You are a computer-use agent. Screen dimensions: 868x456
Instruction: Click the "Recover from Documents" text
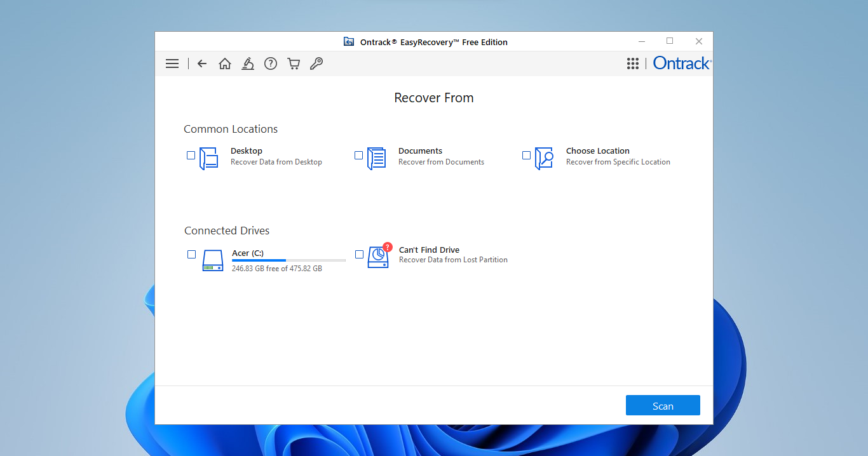point(441,162)
